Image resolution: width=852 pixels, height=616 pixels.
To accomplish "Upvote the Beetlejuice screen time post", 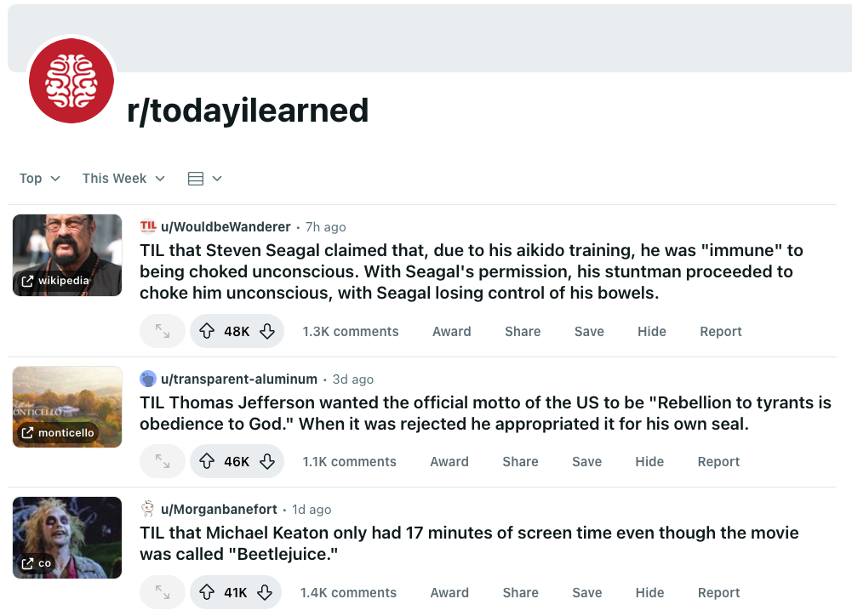I will click(207, 593).
